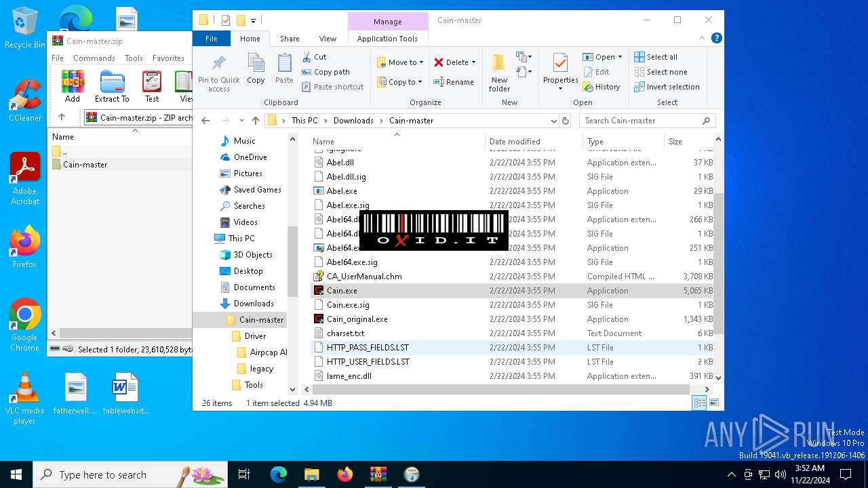
Task: Expand the Delete dropdown arrow
Action: (473, 62)
